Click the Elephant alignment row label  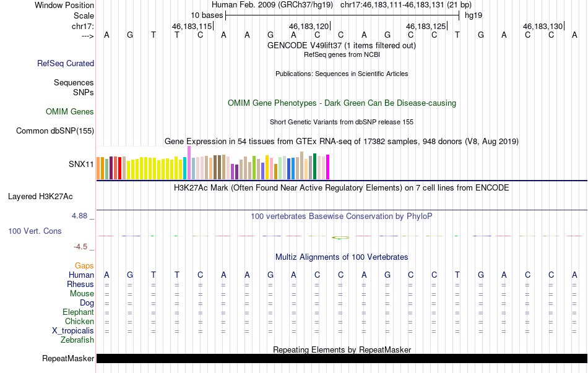pos(79,312)
